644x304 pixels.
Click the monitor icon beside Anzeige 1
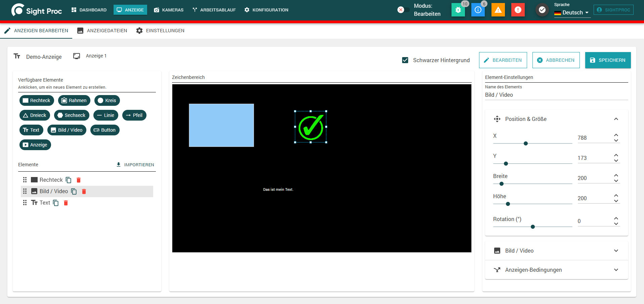(77, 56)
